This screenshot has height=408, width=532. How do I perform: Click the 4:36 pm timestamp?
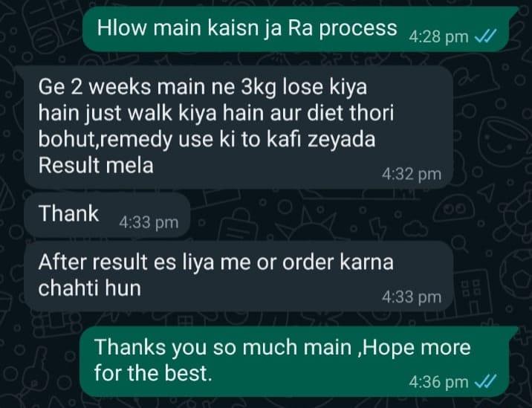438,382
